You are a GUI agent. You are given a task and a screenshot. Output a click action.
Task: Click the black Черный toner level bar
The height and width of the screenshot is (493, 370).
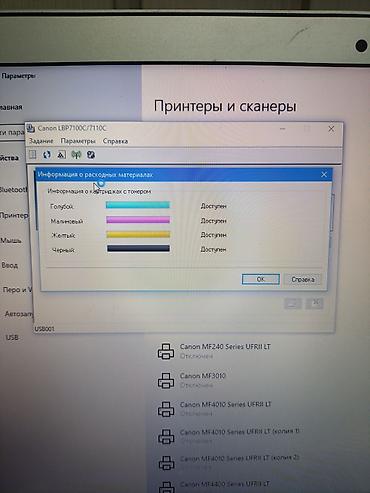(138, 249)
